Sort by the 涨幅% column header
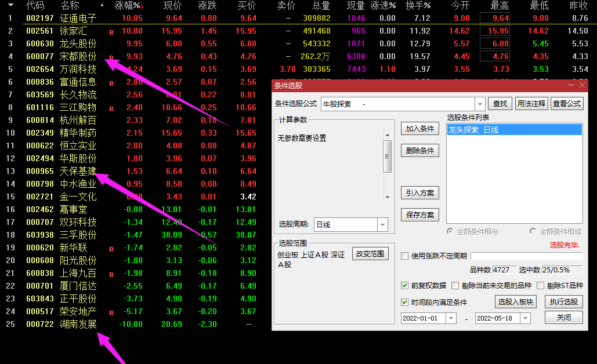Viewport: 597px width, 364px height. (129, 5)
